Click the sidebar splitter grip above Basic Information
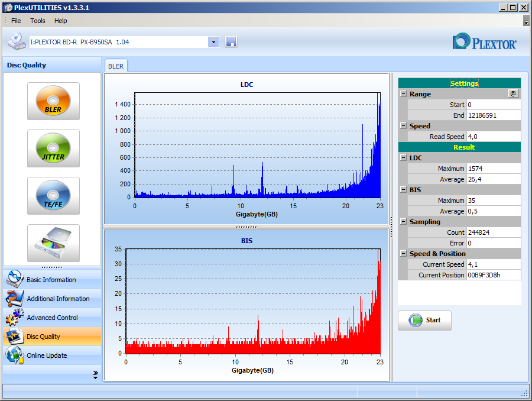The height and width of the screenshot is (401, 532). 52,267
